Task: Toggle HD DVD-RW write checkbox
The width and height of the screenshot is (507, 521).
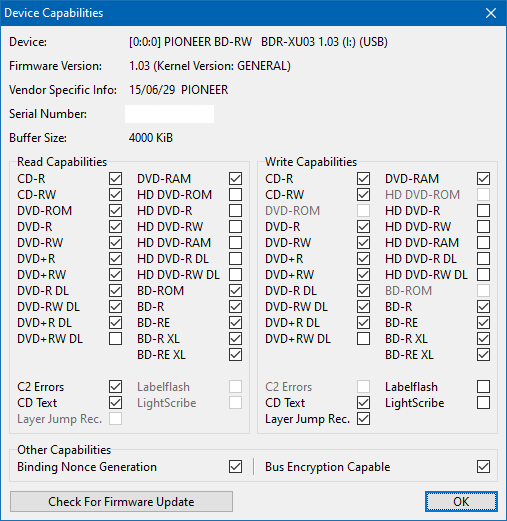Action: pos(483,227)
